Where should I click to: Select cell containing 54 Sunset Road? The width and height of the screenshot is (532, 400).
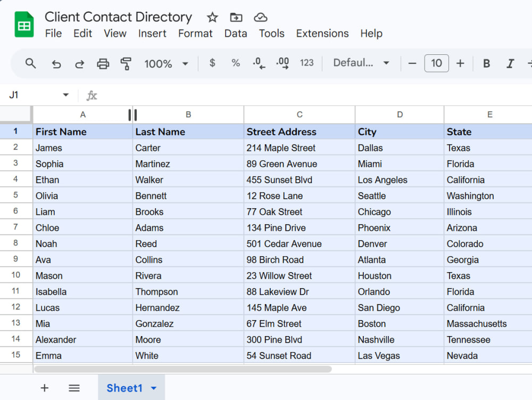[300, 355]
